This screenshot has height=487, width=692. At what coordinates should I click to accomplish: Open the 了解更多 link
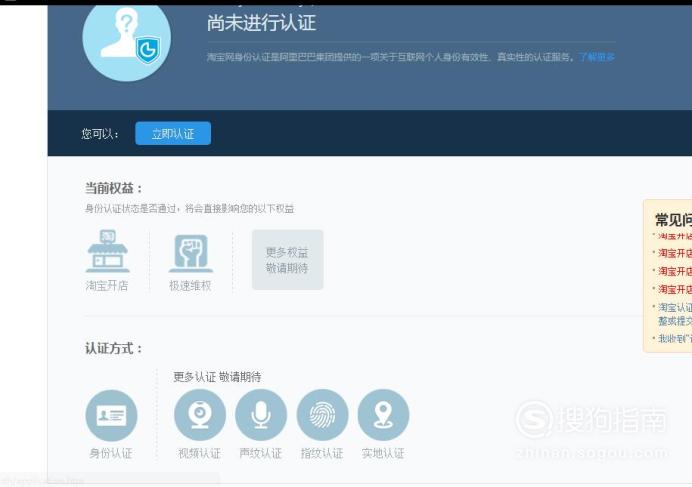pyautogui.click(x=596, y=57)
